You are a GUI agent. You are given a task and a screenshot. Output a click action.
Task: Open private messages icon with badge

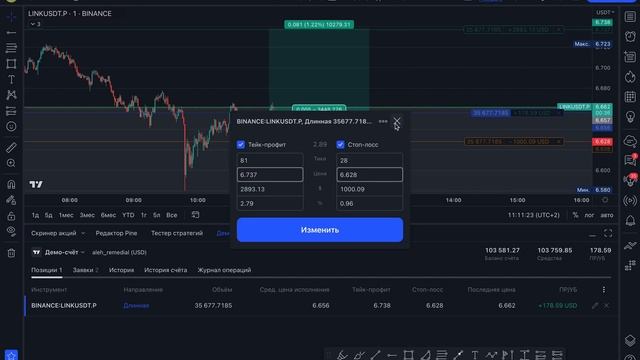click(630, 160)
